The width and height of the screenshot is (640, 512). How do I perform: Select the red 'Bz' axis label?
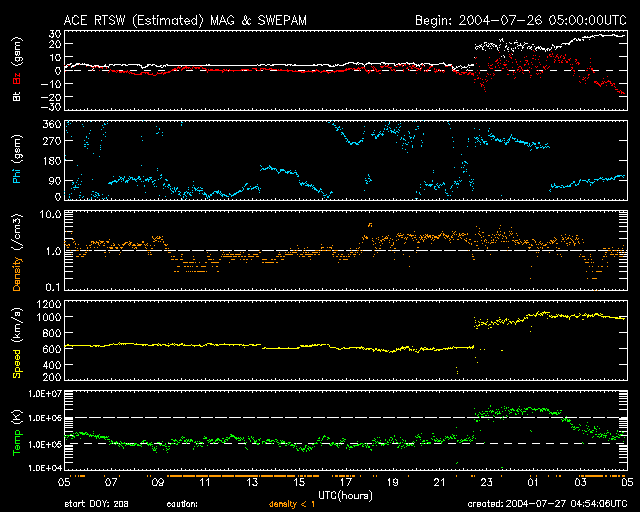click(x=17, y=79)
